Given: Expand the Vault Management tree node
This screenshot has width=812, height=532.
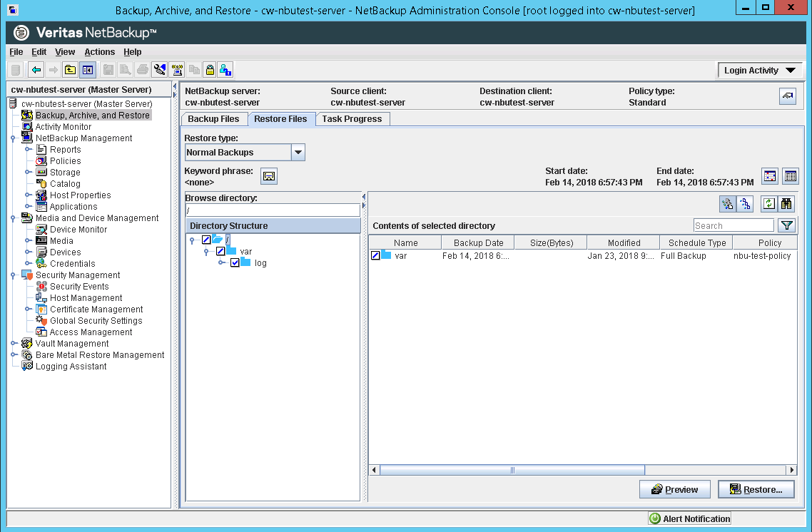Looking at the screenshot, I should tap(14, 344).
